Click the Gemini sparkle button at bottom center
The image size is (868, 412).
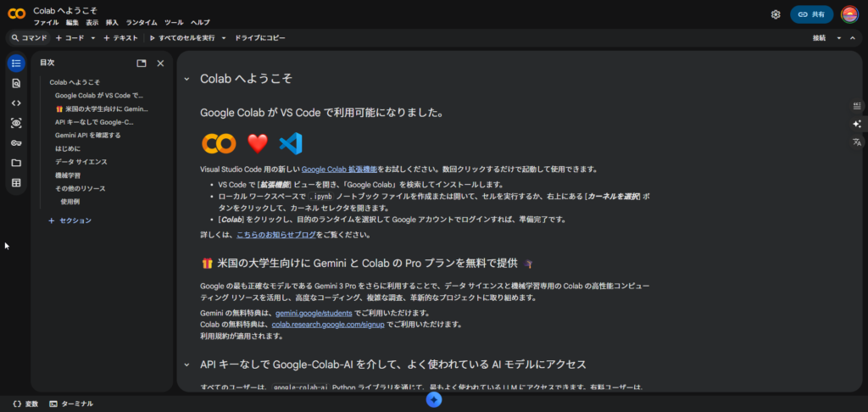434,400
